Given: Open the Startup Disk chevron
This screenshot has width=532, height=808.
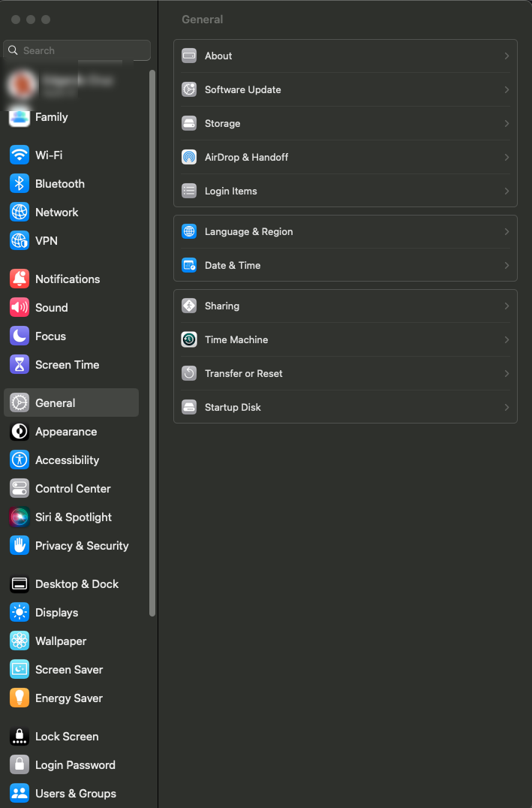Looking at the screenshot, I should pos(506,408).
